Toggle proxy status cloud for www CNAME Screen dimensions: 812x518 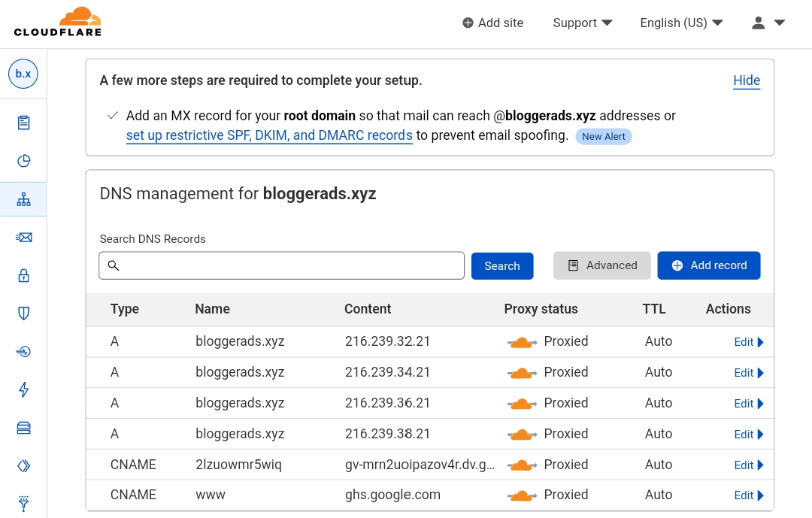(x=521, y=495)
